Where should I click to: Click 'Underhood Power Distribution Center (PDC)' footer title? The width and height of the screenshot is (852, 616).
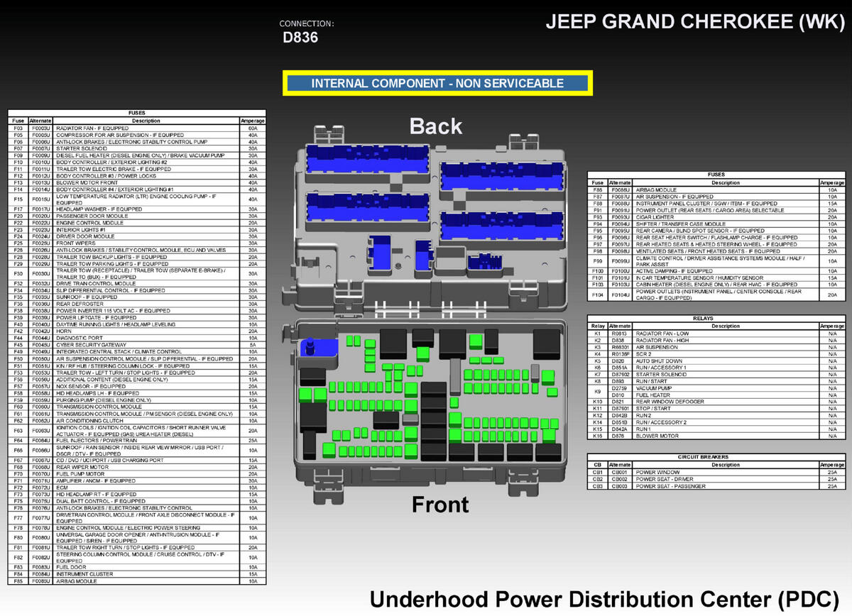click(606, 598)
